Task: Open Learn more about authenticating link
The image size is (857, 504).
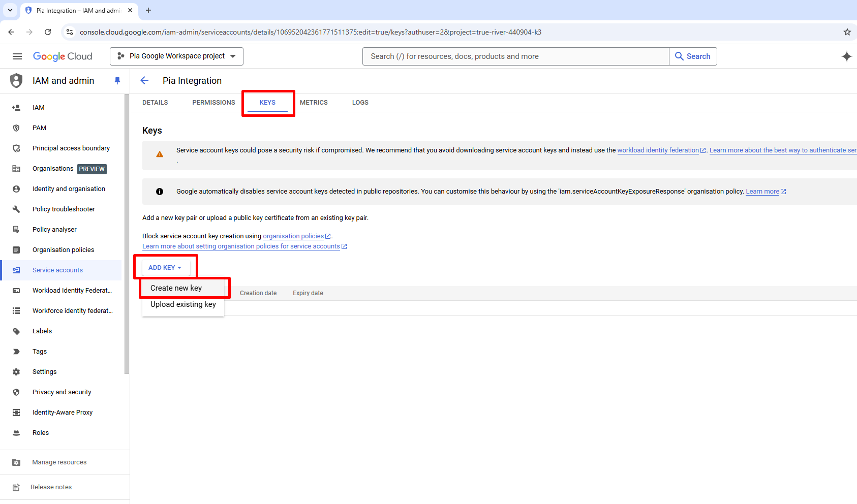Action: (x=783, y=150)
